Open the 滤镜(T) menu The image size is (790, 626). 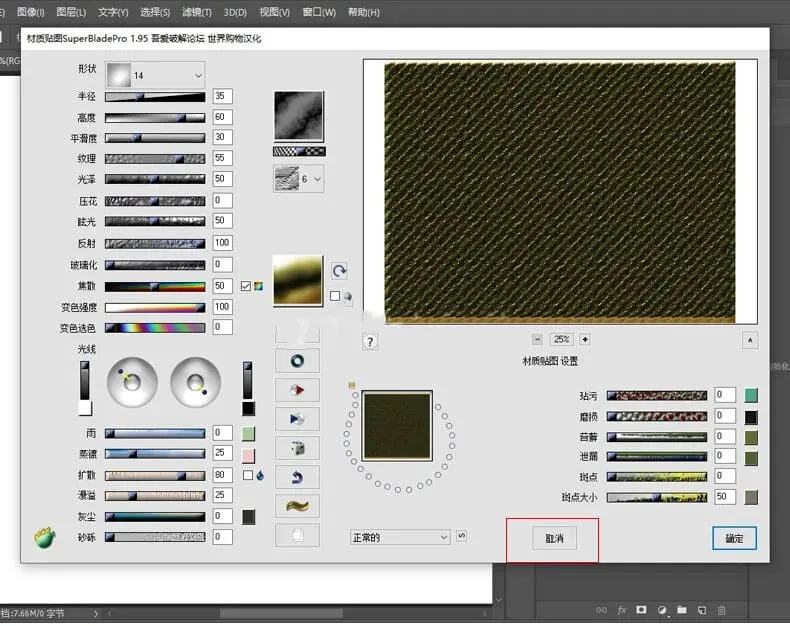[194, 12]
